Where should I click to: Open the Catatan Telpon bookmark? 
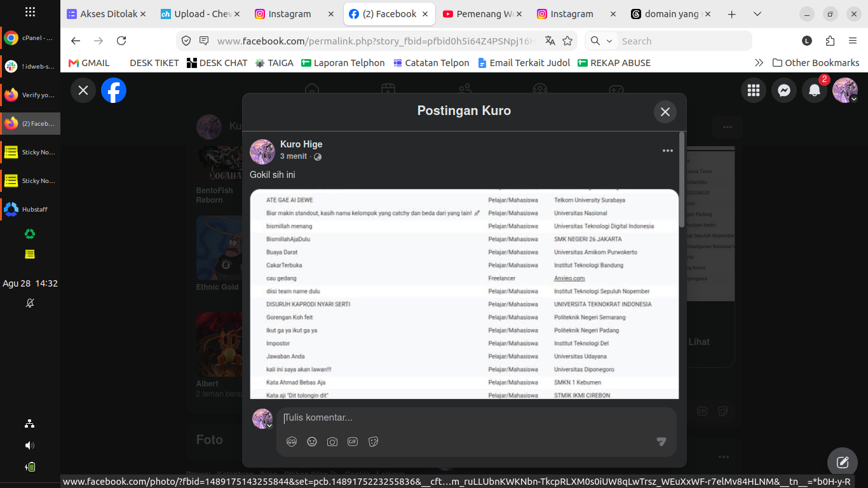[x=431, y=63]
